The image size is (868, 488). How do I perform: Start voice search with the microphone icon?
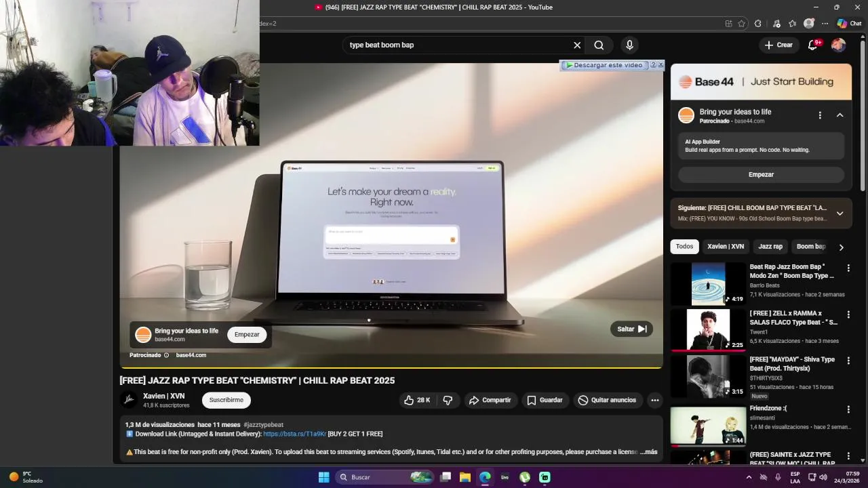coord(629,45)
